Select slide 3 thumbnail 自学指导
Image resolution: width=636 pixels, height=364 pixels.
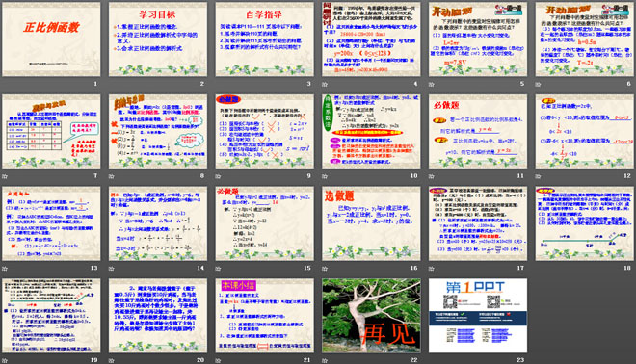(264, 39)
